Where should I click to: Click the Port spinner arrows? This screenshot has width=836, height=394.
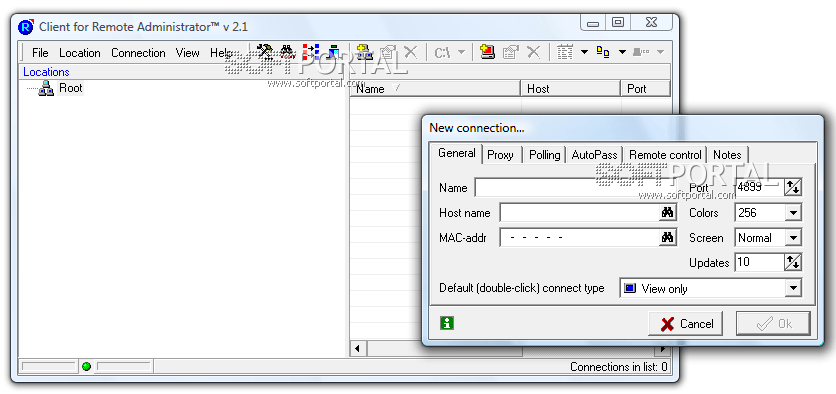click(792, 188)
